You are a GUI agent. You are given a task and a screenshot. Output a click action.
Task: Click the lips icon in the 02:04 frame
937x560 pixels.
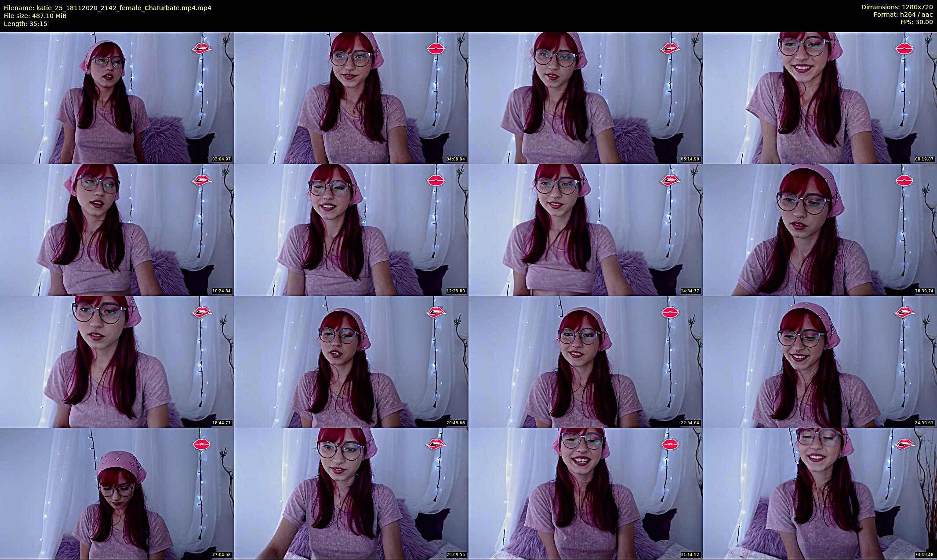(x=202, y=48)
